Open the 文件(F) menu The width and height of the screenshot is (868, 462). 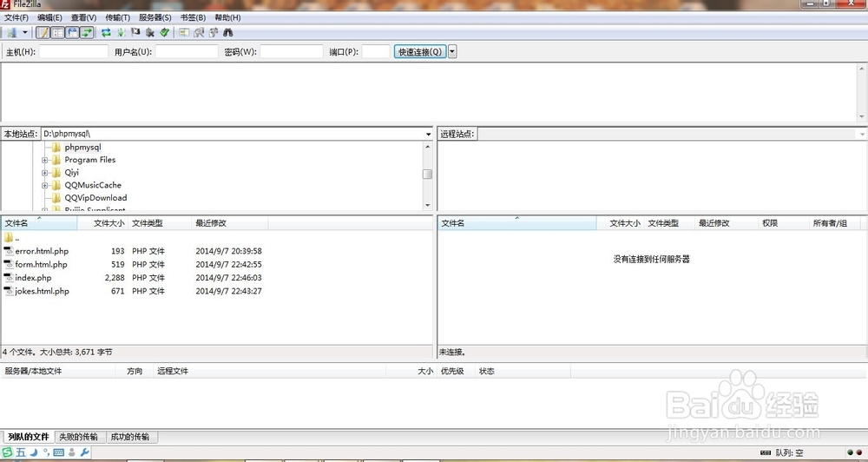(16, 17)
